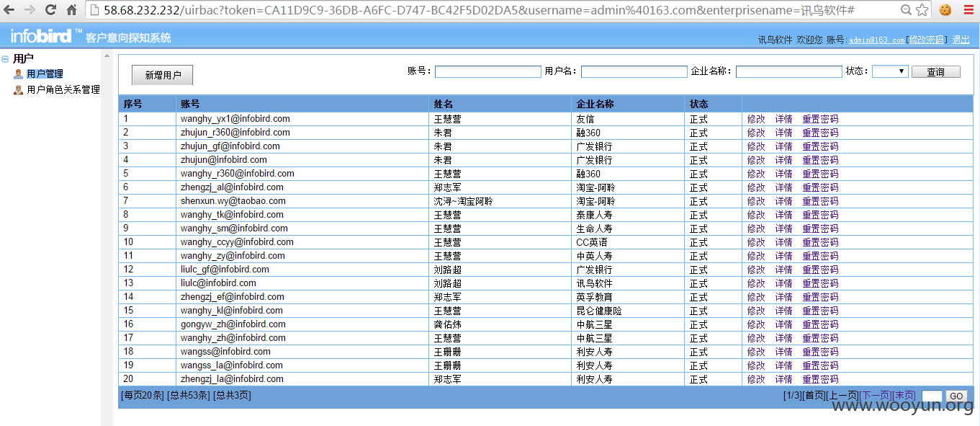Open the cookie extension icon
This screenshot has width=980, height=426.
[x=945, y=10]
